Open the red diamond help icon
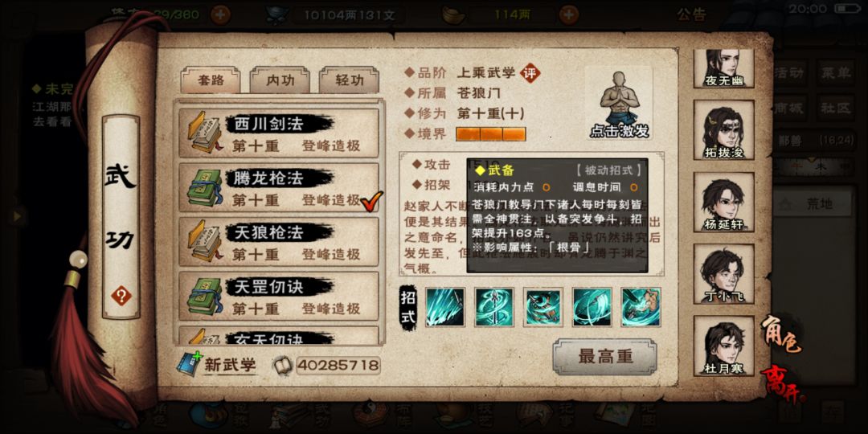Viewport: 868px width, 434px height. pyautogui.click(x=121, y=296)
